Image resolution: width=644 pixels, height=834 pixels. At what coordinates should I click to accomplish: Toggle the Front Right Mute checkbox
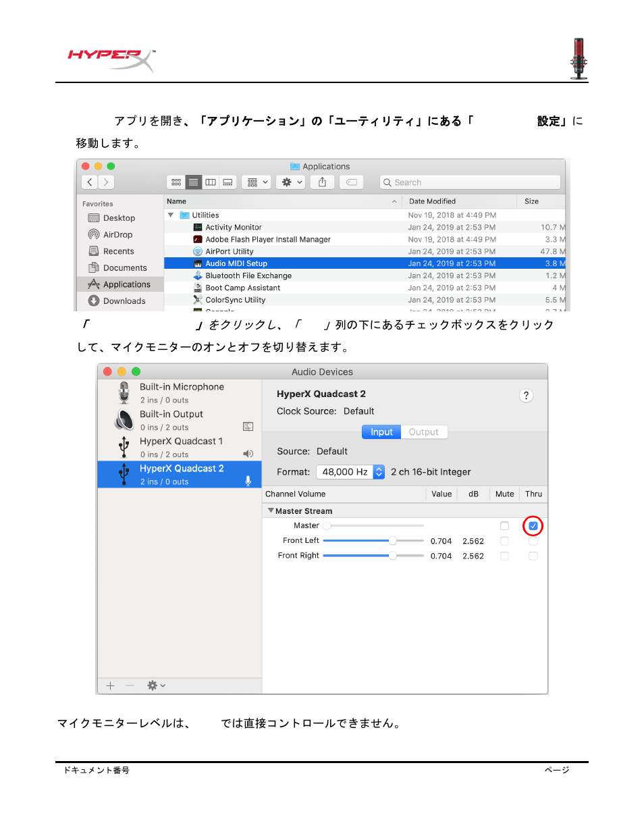click(504, 556)
